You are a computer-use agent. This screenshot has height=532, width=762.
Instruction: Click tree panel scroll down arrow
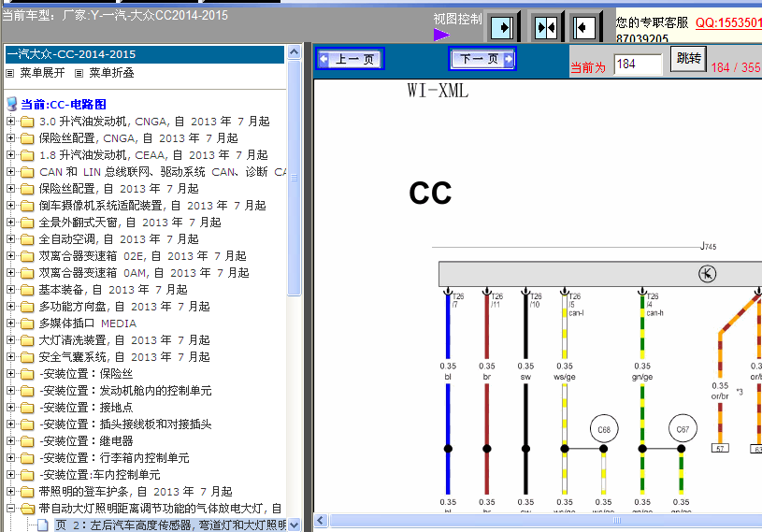(294, 525)
